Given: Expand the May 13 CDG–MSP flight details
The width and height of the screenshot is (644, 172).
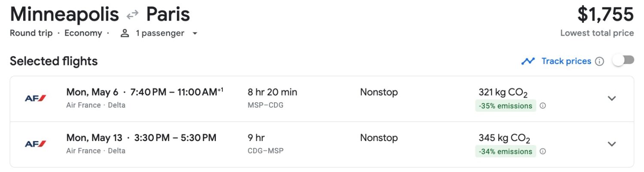Looking at the screenshot, I should (612, 144).
